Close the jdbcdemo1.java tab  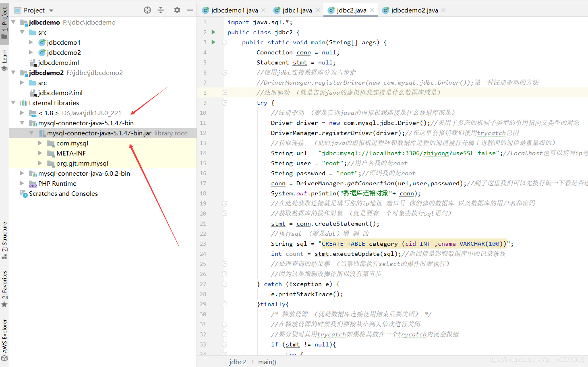tap(263, 10)
